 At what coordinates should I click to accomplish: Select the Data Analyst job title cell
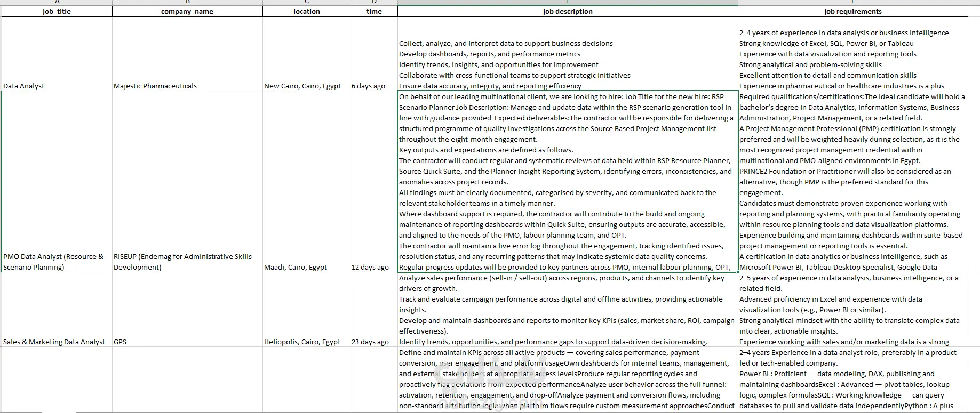pos(57,54)
